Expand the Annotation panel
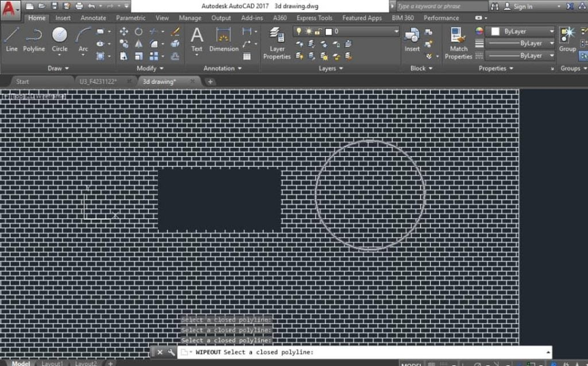 click(x=222, y=68)
